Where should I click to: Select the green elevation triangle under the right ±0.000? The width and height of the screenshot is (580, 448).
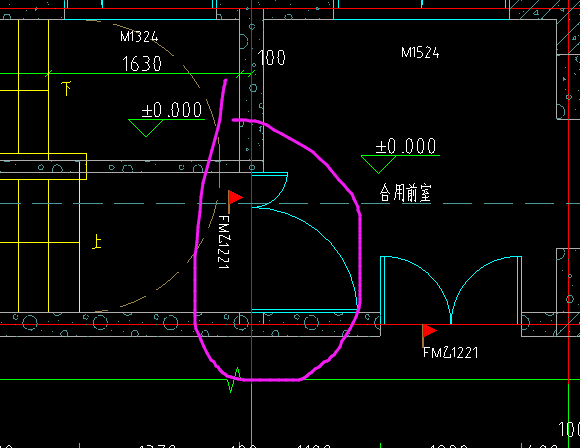tap(378, 165)
